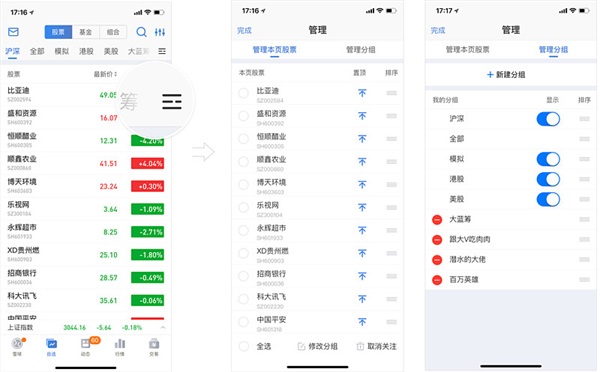Select the 顺鑫农业 radio circle
This screenshot has height=372, width=600.
(243, 162)
